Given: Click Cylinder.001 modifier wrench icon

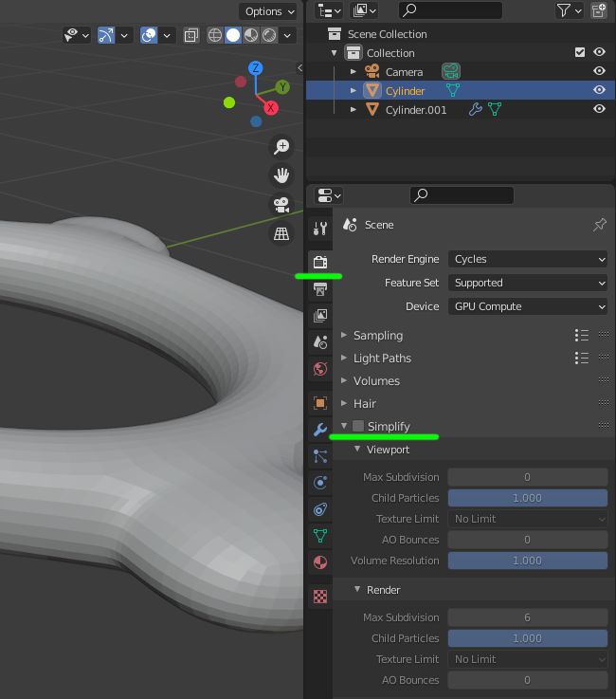Looking at the screenshot, I should 475,109.
